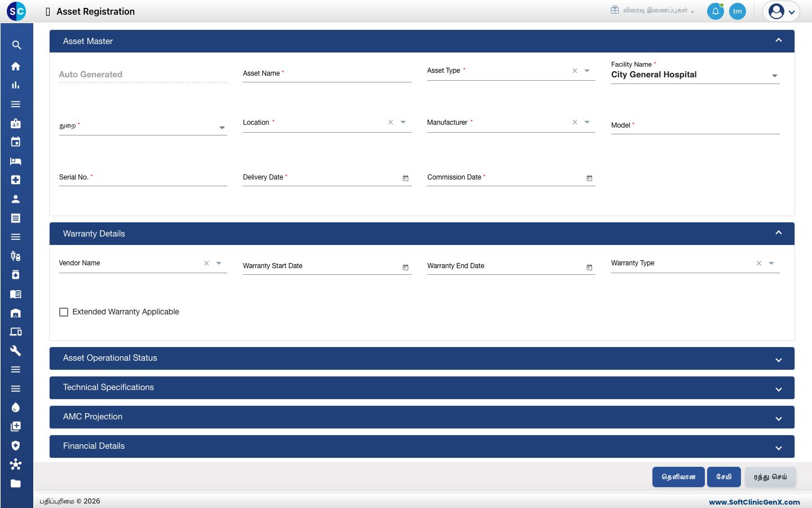Open the Facility Name dropdown
812x508 pixels.
(695, 75)
